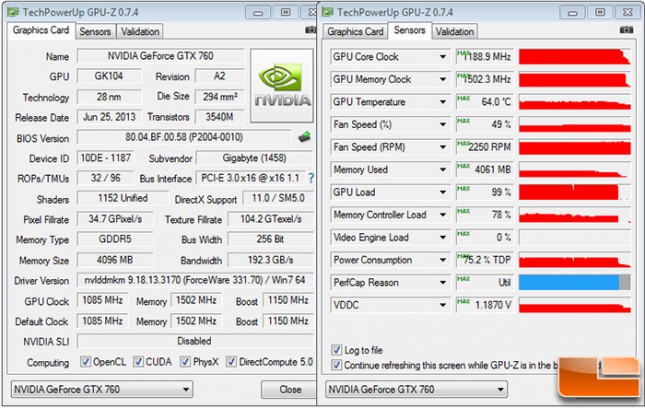Close the right GPU-Z window

[628, 12]
